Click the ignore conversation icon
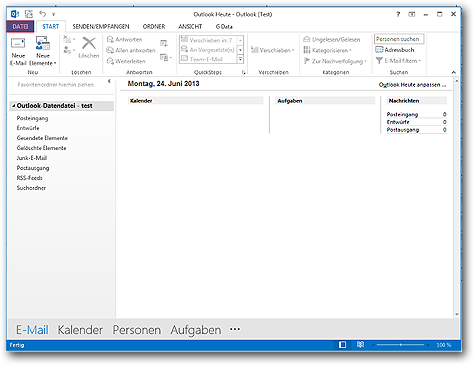This screenshot has width=474, height=365. pyautogui.click(x=67, y=39)
